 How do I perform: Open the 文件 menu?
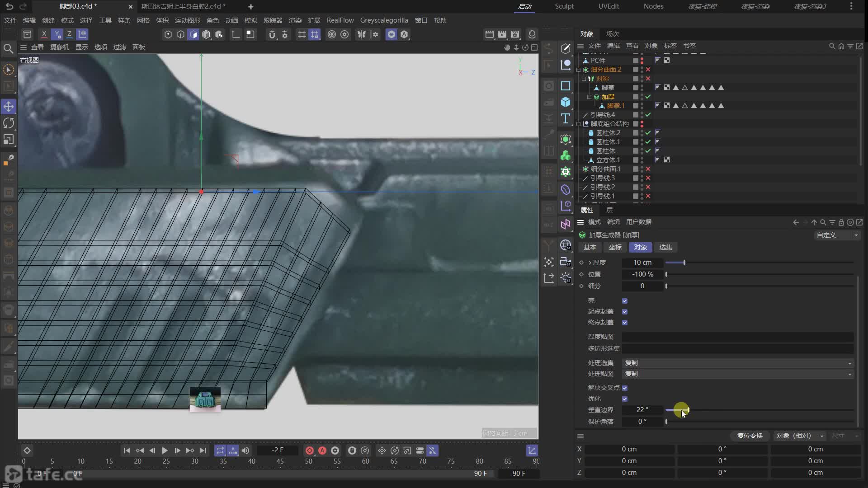click(x=10, y=20)
